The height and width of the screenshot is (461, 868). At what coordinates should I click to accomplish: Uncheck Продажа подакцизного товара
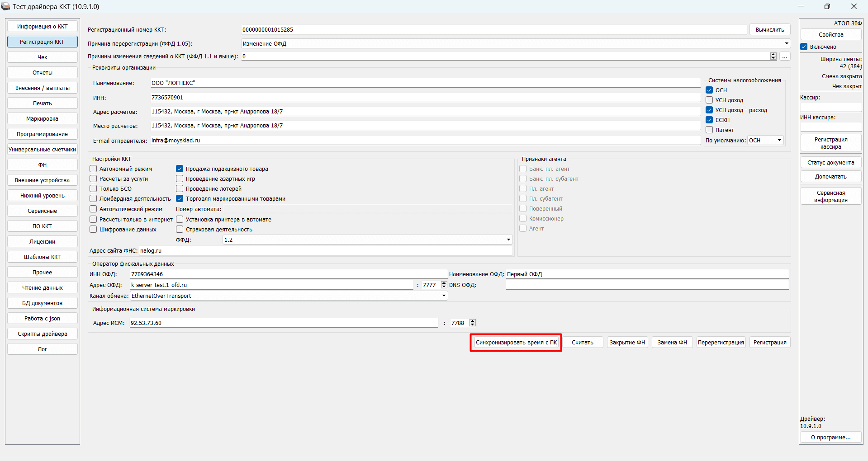pos(180,169)
